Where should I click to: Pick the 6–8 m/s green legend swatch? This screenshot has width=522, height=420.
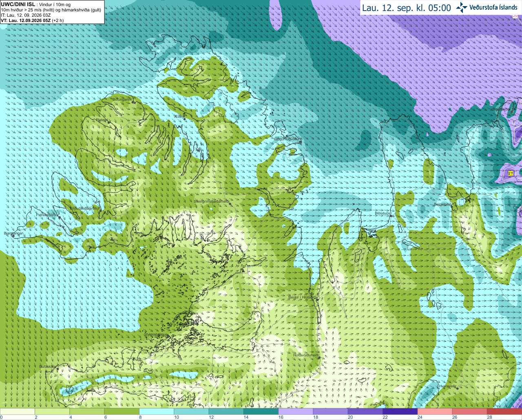[122, 411]
